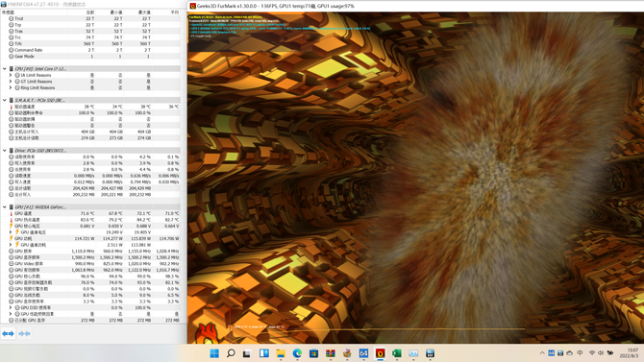This screenshot has height=362, width=644.
Task: Click the sensor icon next to Command Rate
Action: (x=12, y=50)
